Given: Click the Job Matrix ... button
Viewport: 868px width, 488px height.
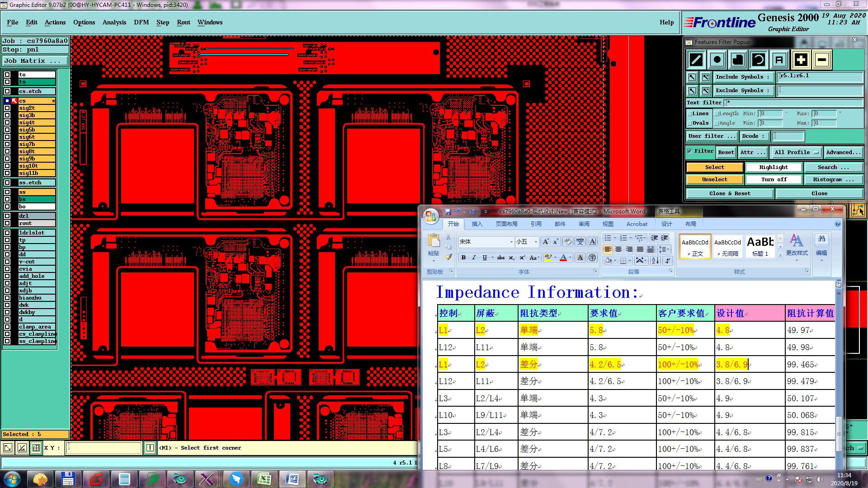Looking at the screenshot, I should tap(35, 61).
